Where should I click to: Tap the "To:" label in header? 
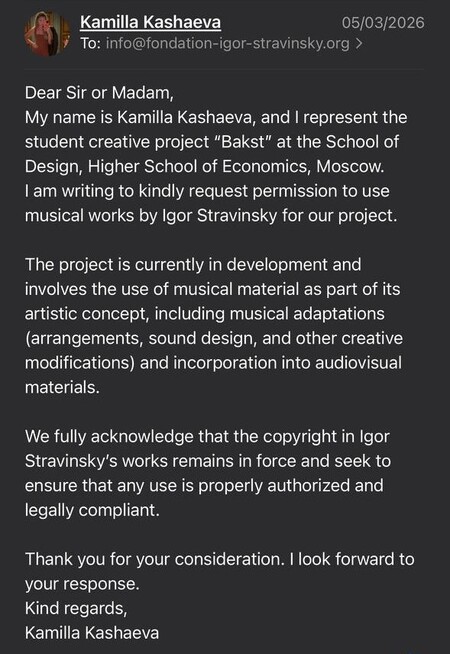pyautogui.click(x=90, y=43)
